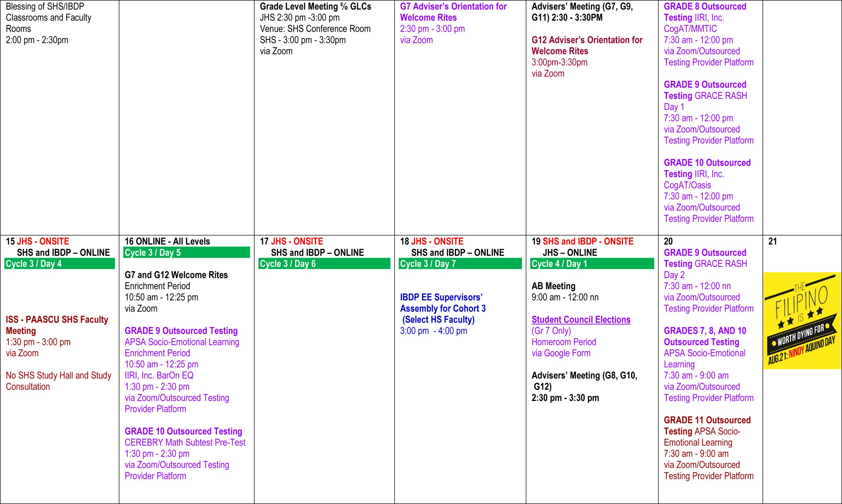Click the Ninoy Aquino Day poster image
The image size is (842, 504).
[x=802, y=320]
